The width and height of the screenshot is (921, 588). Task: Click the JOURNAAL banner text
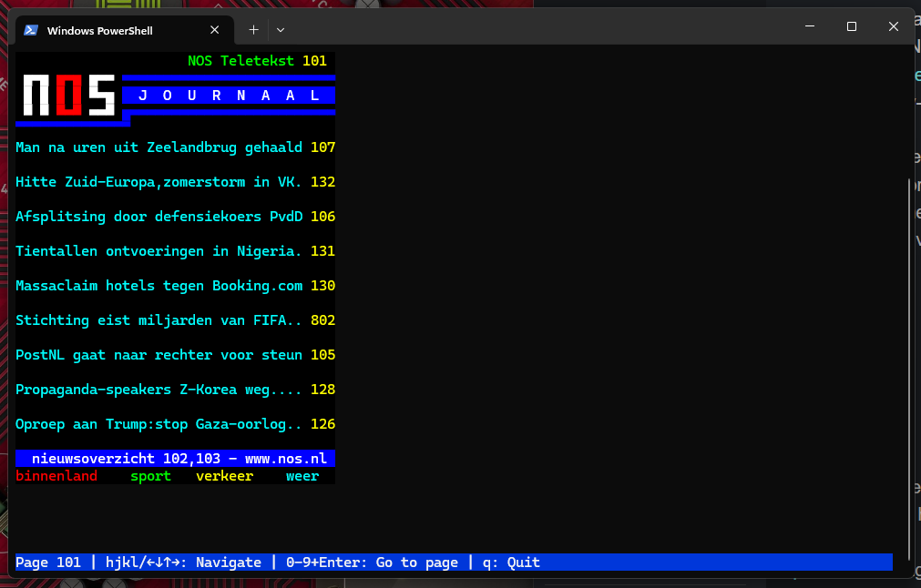click(x=229, y=95)
